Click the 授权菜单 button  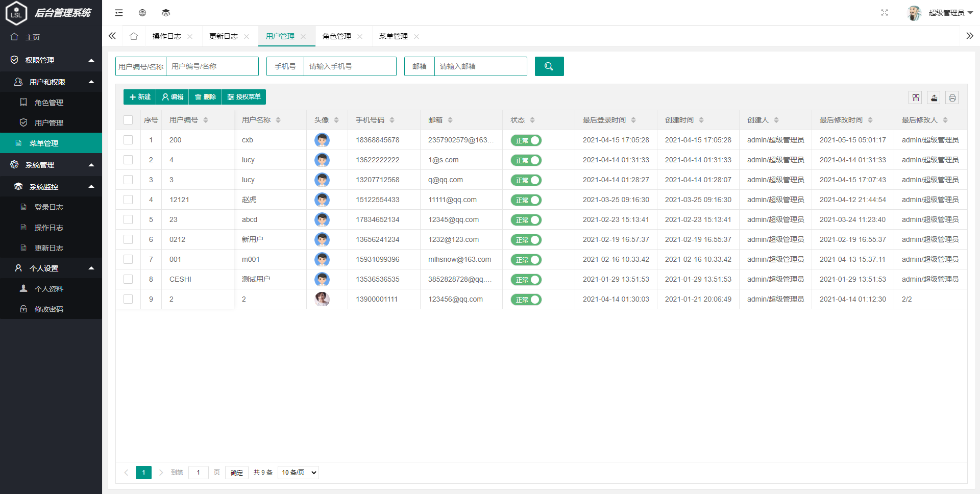coord(243,97)
